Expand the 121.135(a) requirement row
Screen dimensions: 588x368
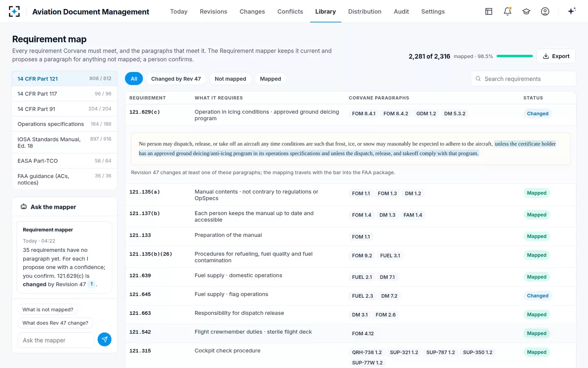(x=350, y=195)
